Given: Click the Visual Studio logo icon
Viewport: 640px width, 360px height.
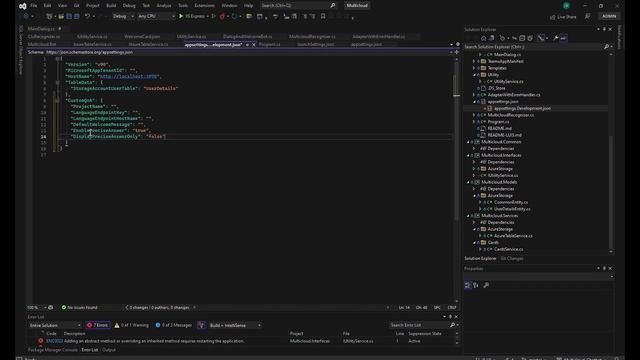Looking at the screenshot, I should [23, 6].
